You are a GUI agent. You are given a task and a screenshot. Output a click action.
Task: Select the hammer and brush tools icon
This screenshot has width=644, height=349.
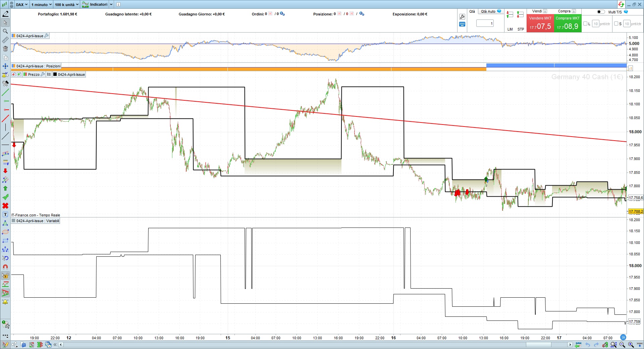click(x=5, y=84)
